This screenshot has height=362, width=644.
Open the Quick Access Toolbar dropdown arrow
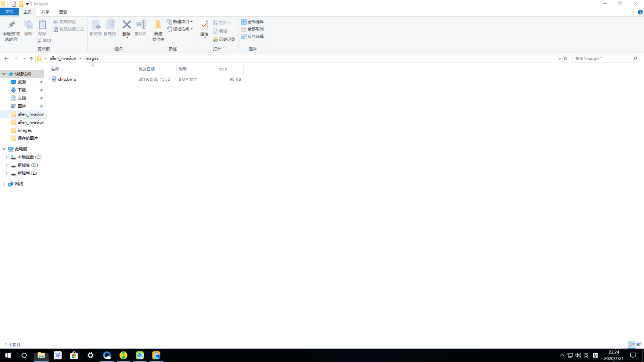coord(27,4)
